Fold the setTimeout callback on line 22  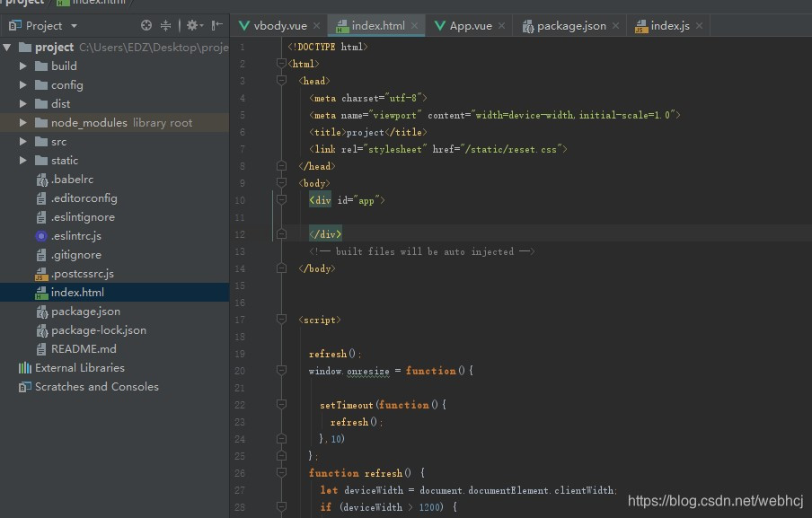(x=281, y=405)
